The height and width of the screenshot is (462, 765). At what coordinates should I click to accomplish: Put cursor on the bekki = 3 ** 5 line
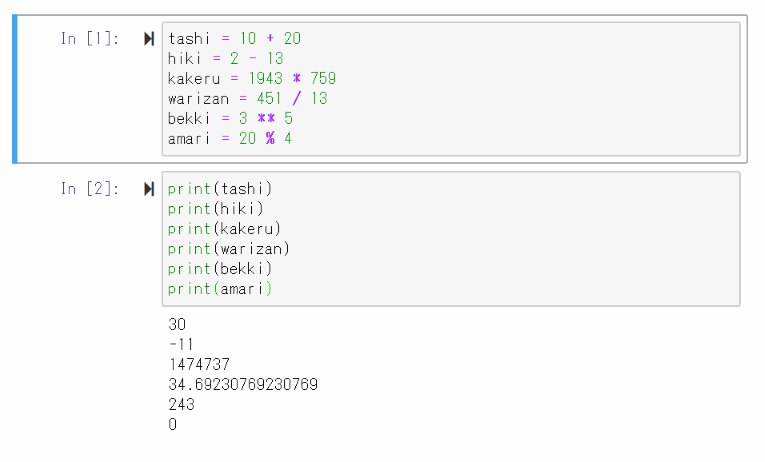[x=230, y=119]
